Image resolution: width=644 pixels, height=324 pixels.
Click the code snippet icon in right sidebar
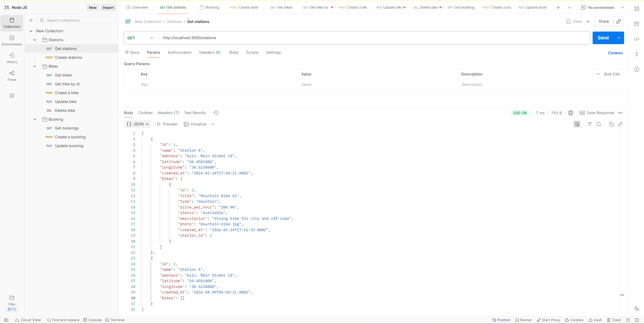637,39
